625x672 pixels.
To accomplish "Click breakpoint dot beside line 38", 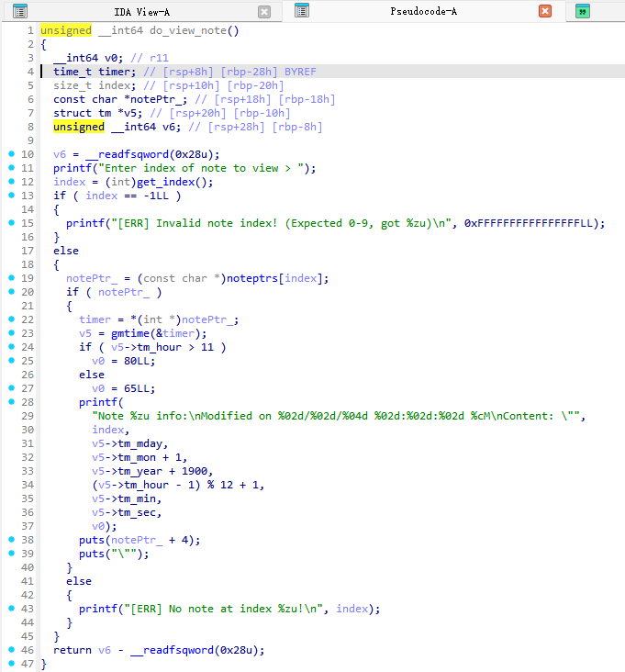I will click(x=11, y=540).
